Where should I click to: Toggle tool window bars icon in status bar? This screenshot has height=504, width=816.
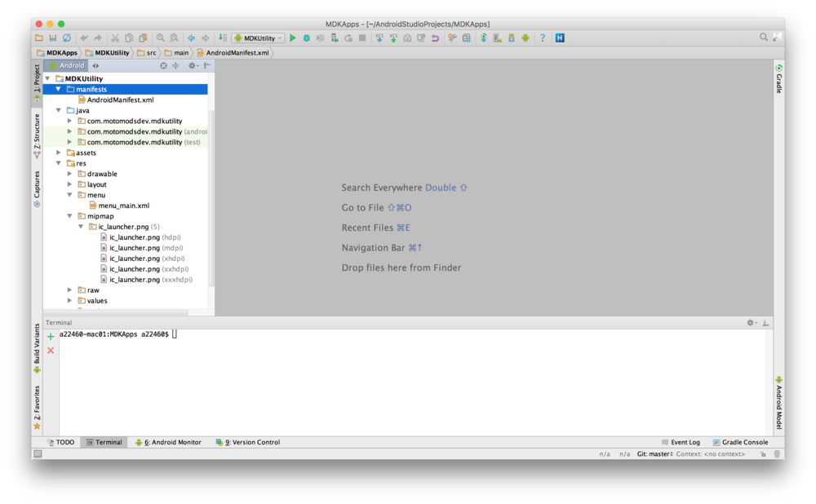point(38,454)
